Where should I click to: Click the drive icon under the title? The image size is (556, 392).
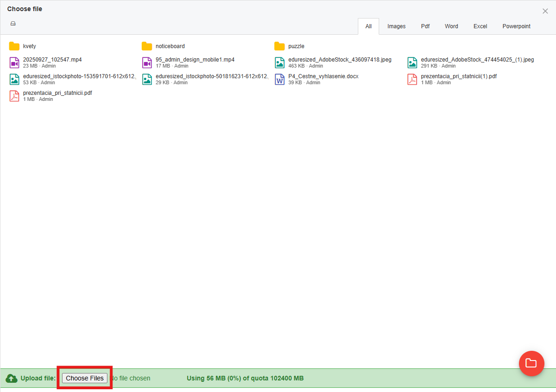point(13,24)
